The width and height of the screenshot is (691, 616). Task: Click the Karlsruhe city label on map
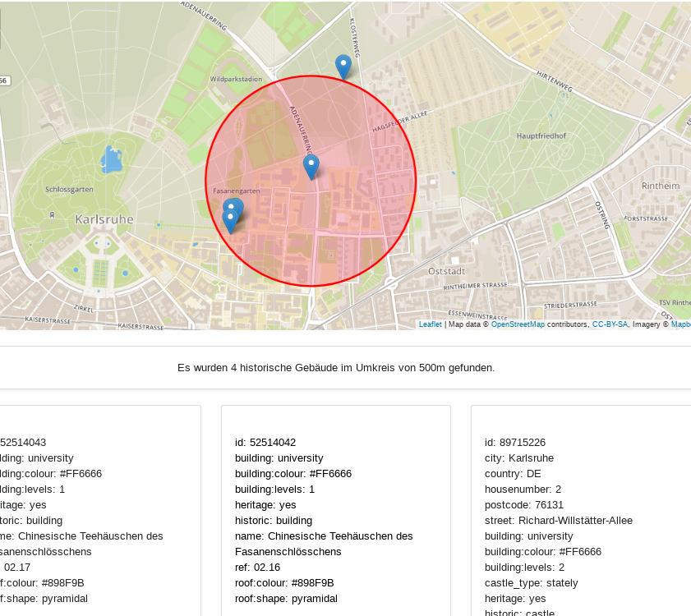pyautogui.click(x=104, y=219)
